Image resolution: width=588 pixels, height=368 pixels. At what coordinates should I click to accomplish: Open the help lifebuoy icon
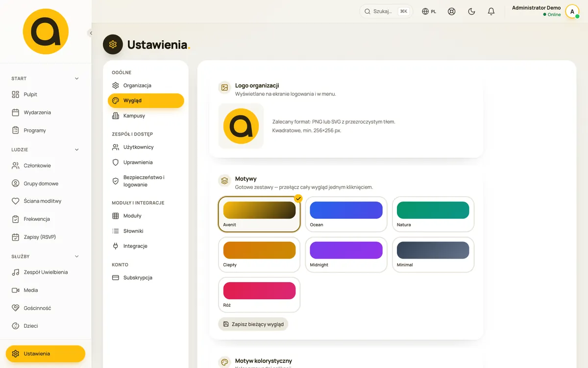pos(452,11)
